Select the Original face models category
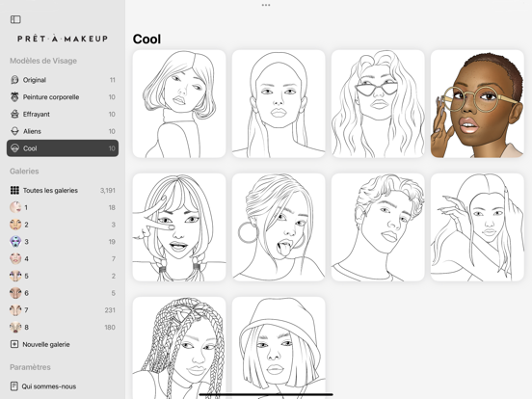Image resolution: width=532 pixels, height=399 pixels. pyautogui.click(x=63, y=80)
